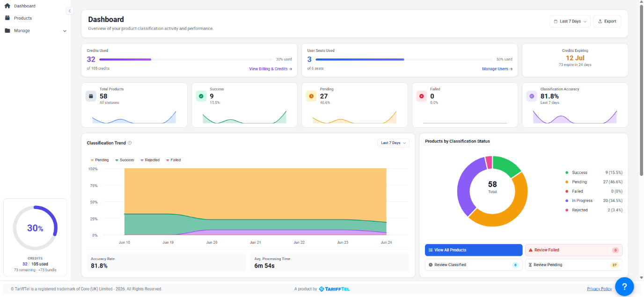Click the Failed legend red dot

pos(567,191)
